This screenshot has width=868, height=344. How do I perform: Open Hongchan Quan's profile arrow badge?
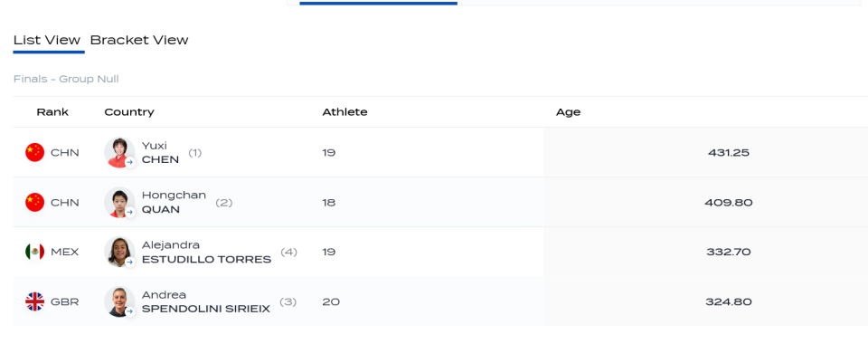click(129, 212)
